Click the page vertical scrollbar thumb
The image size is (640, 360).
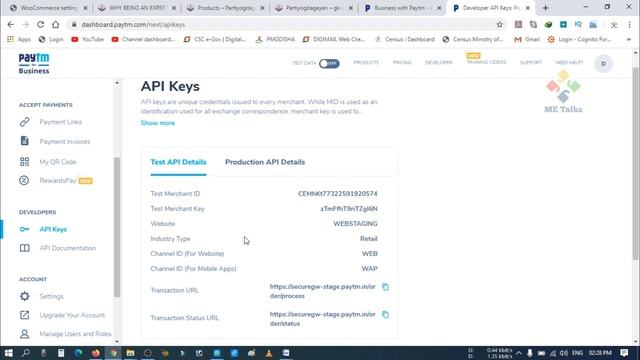coord(636,163)
